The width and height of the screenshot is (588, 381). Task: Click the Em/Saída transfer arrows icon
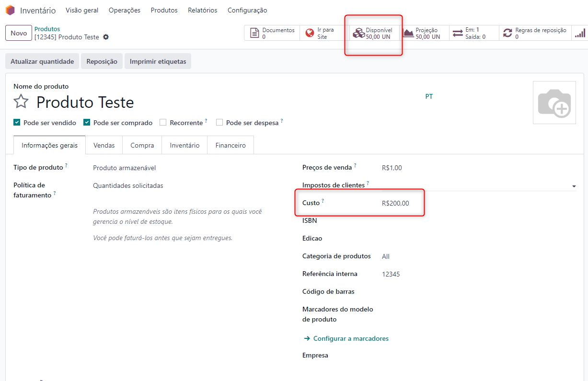[458, 33]
